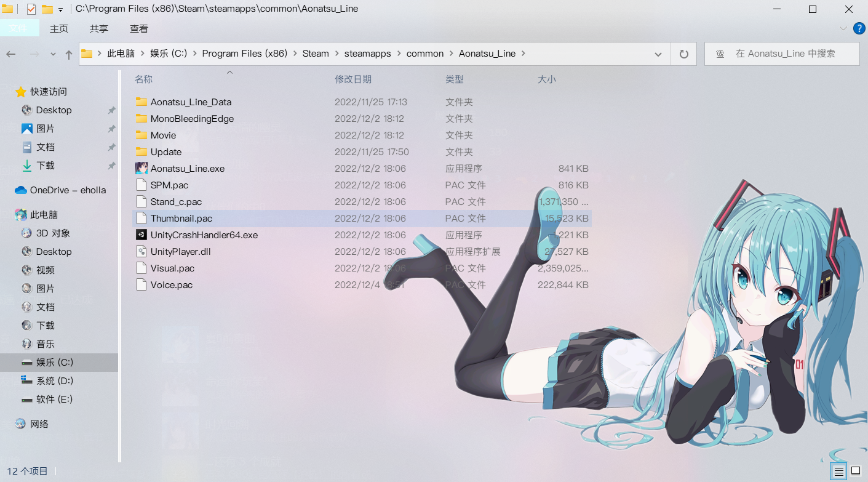Click 此电脑 in the address path
Viewport: 868px width, 482px height.
click(x=121, y=54)
